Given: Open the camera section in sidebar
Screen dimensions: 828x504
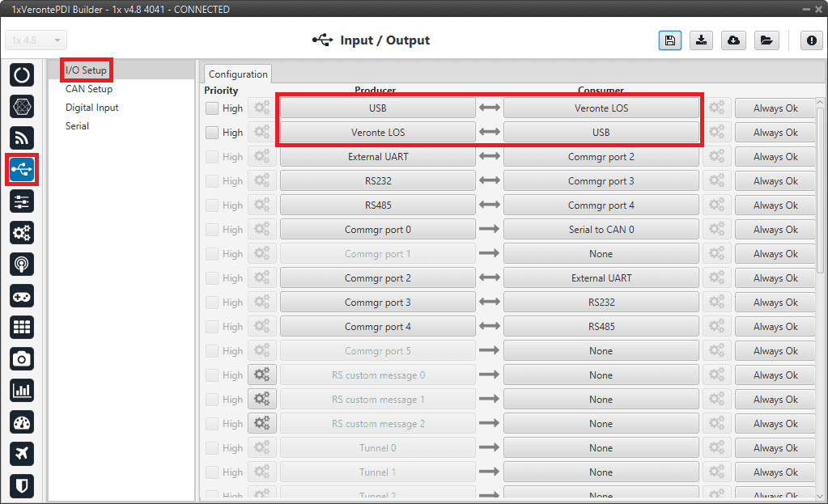Looking at the screenshot, I should [22, 358].
